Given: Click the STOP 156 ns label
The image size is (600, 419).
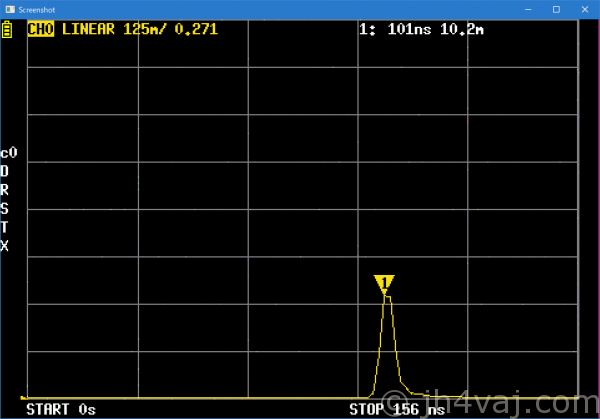Looking at the screenshot, I should tap(397, 409).
